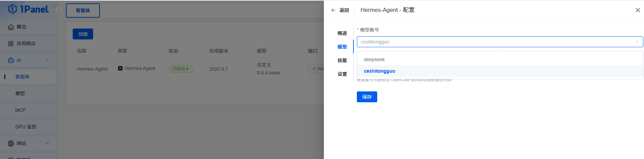Switch to the 技能 tab
This screenshot has width=644, height=159.
point(342,60)
